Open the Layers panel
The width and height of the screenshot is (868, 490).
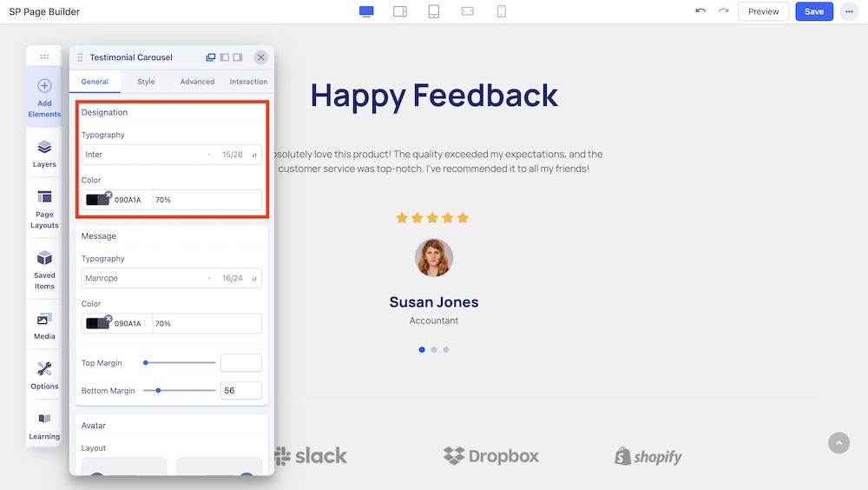(44, 153)
